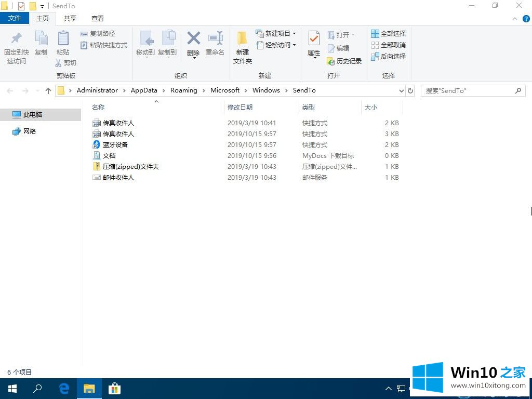
Task: Click Pin to Quick access (固定到快速访问) icon
Action: tap(16, 38)
